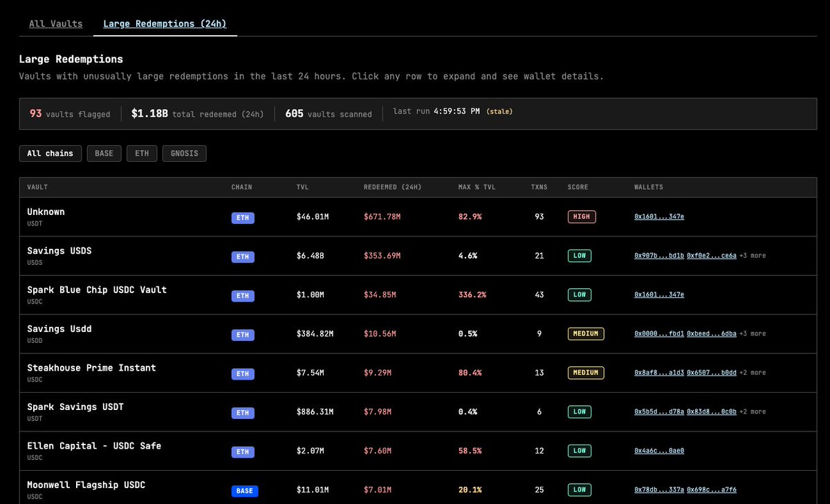
Task: Click '+3 more' in Savings USDS row
Action: [x=753, y=256]
